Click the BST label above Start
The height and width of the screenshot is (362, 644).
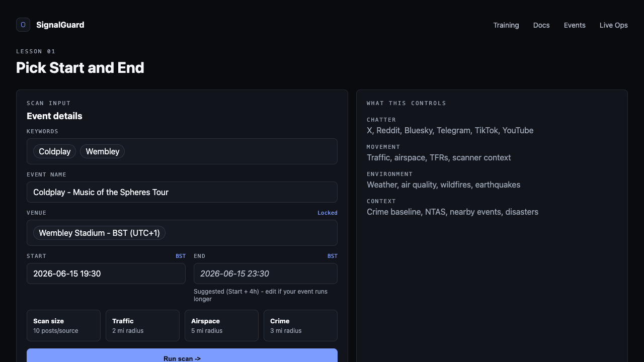pos(181,256)
